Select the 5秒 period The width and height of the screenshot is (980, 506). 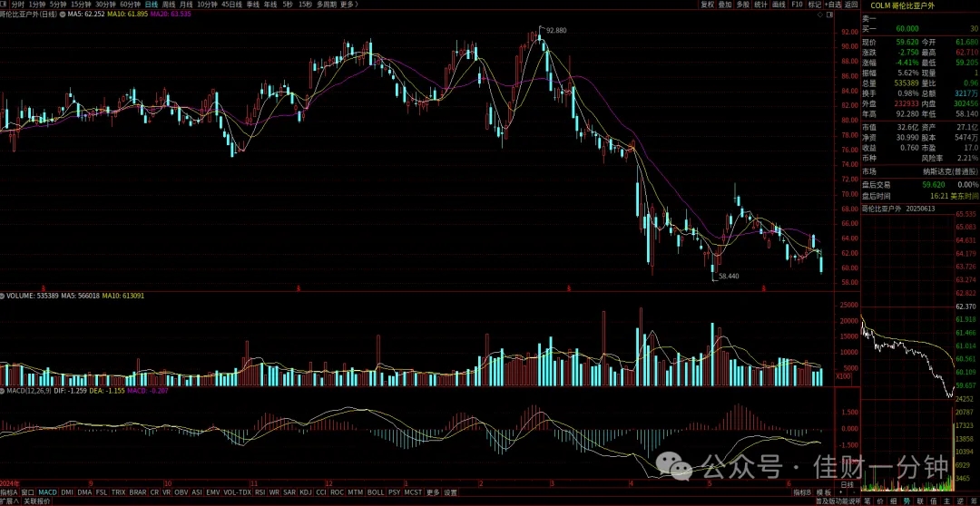click(x=287, y=4)
